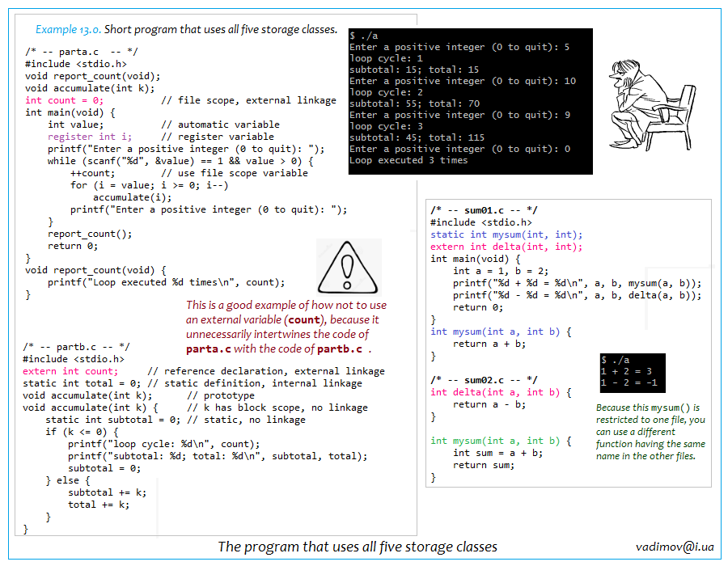The image size is (728, 566).
Task: Select the definition line "void report_count(void) {"
Action: click(x=95, y=270)
